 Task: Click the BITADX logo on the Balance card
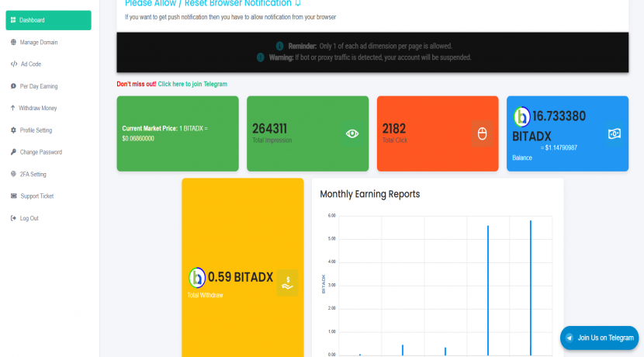tap(522, 116)
